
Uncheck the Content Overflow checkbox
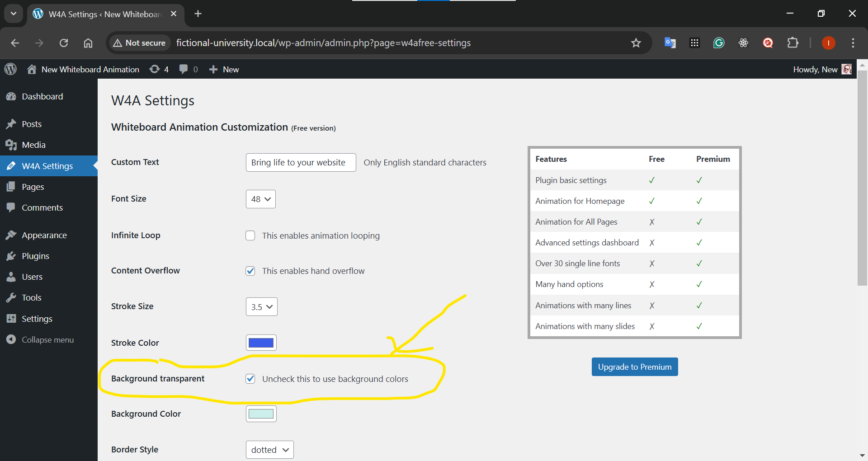[250, 271]
